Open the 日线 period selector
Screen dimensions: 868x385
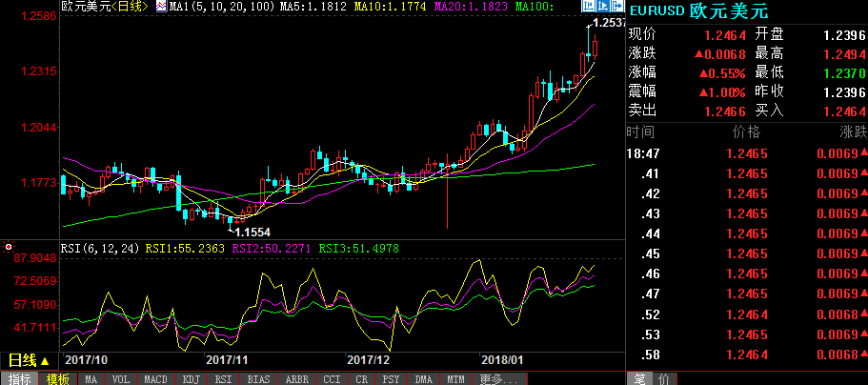point(28,360)
